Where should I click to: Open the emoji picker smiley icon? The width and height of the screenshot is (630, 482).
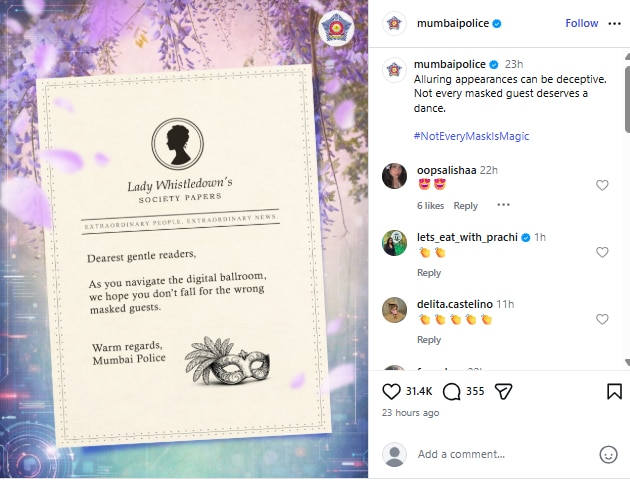click(608, 455)
